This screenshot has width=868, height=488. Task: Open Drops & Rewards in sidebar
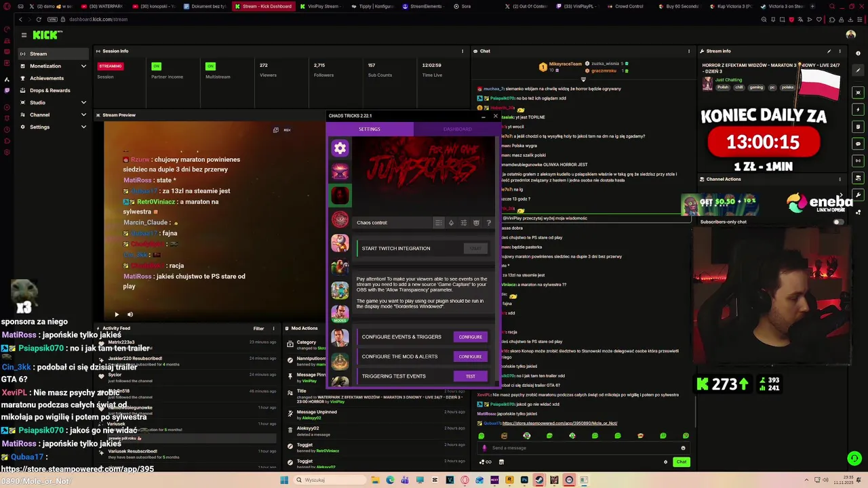pyautogui.click(x=54, y=90)
